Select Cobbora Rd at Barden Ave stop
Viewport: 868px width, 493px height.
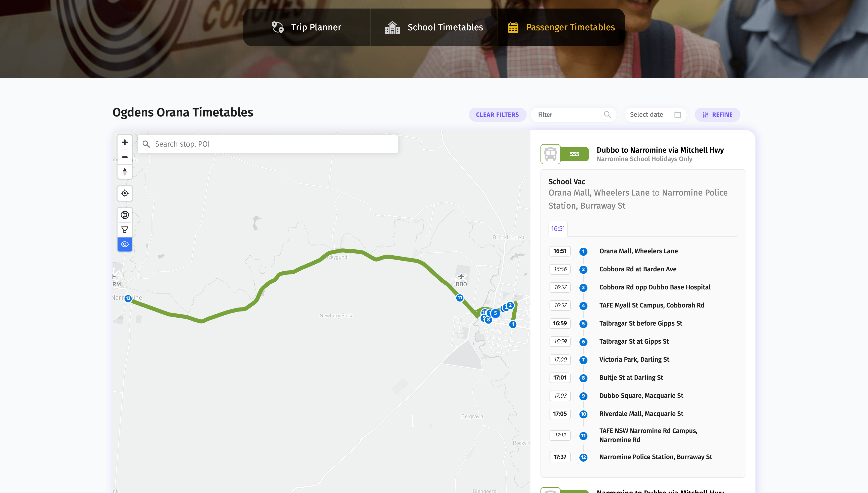point(638,269)
